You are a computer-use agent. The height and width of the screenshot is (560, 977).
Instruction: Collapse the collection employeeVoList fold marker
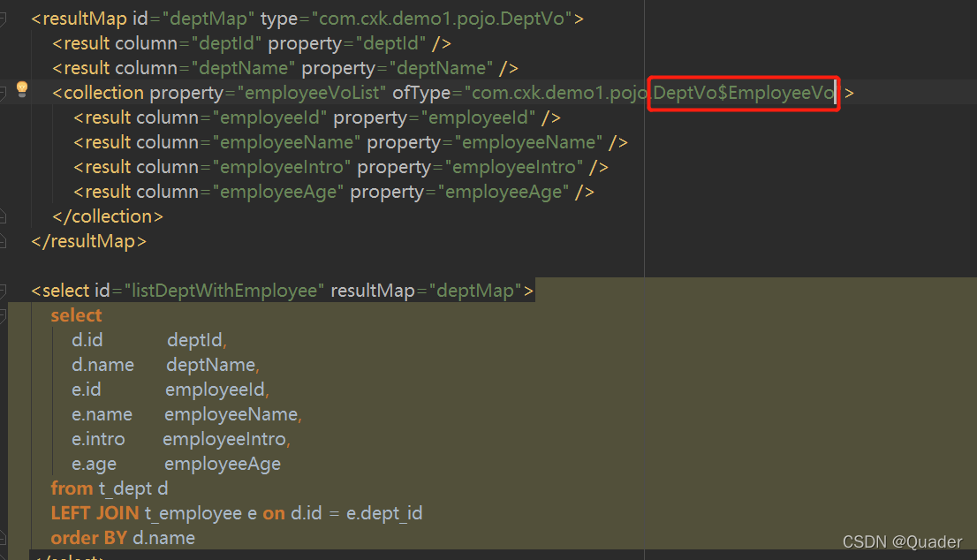3,93
